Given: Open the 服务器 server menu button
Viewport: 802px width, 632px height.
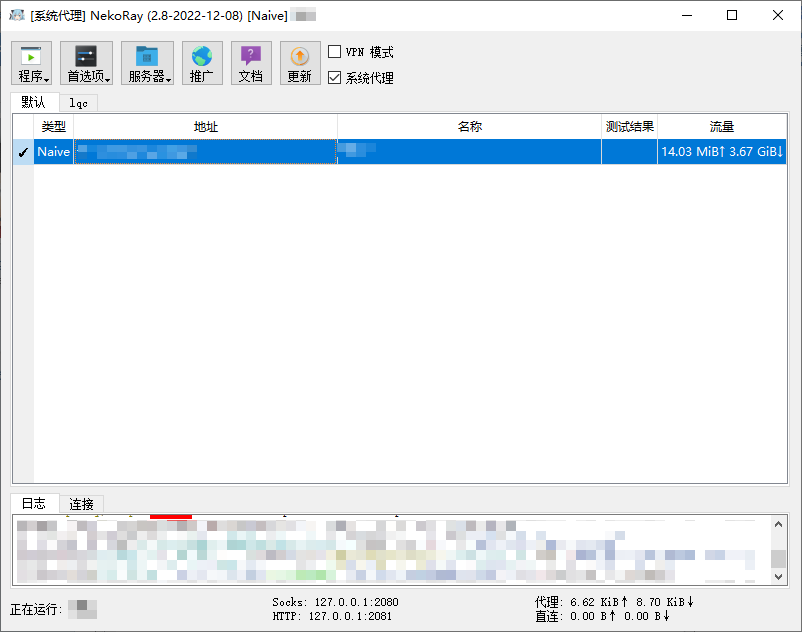Looking at the screenshot, I should click(147, 63).
